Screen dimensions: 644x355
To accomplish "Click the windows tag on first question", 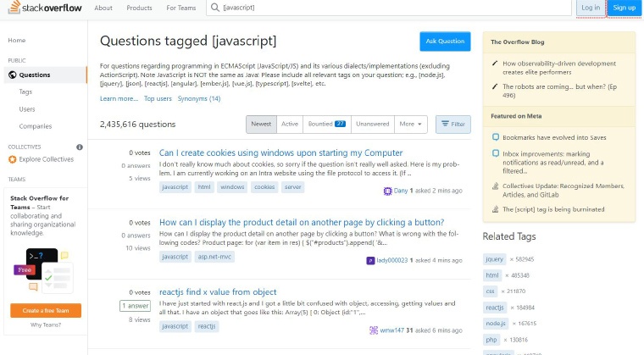I will point(232,187).
